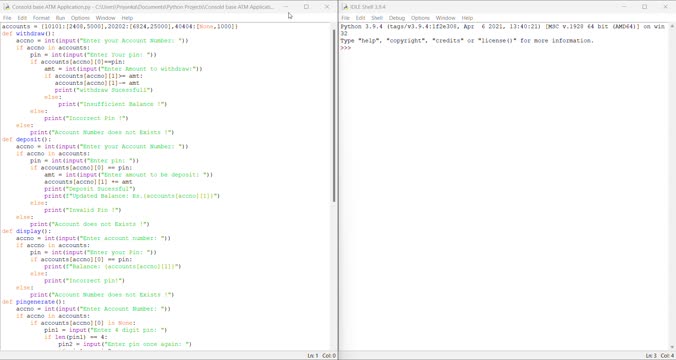Open the IDLE Shell Help menu
The width and height of the screenshot is (676, 360).
(467, 18)
